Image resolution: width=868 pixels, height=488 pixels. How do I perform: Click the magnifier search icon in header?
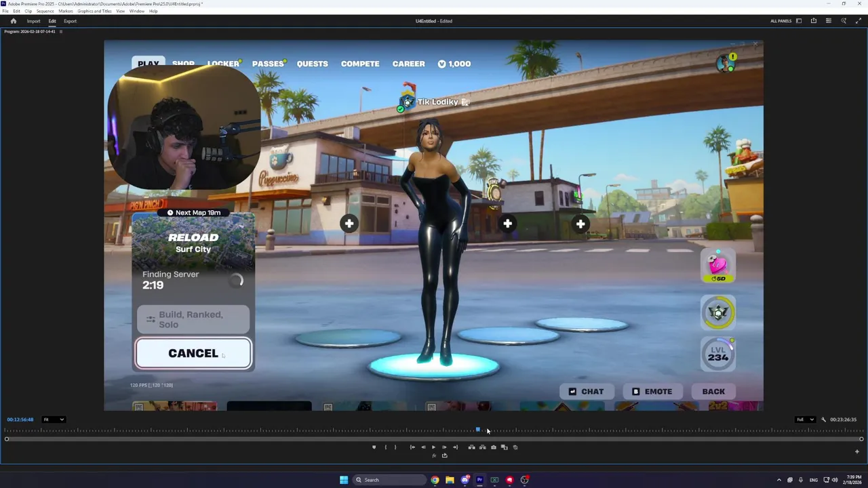click(x=844, y=21)
